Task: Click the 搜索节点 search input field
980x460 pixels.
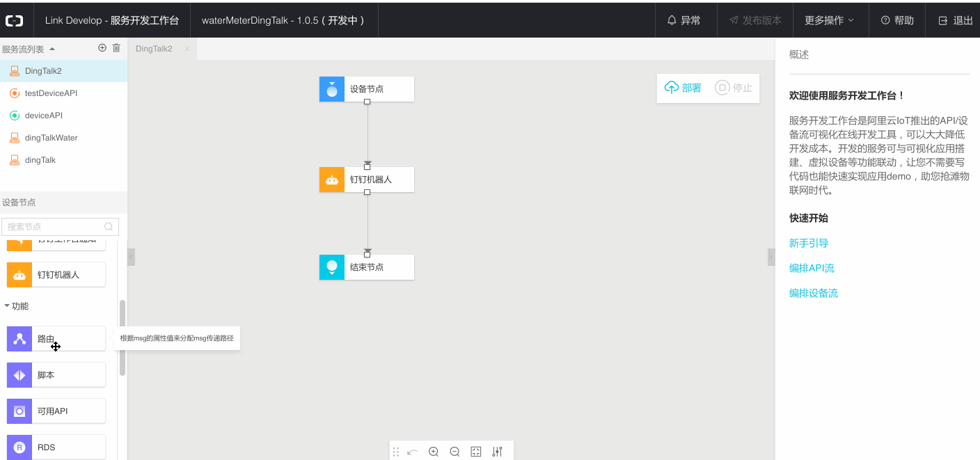Action: pyautogui.click(x=60, y=226)
